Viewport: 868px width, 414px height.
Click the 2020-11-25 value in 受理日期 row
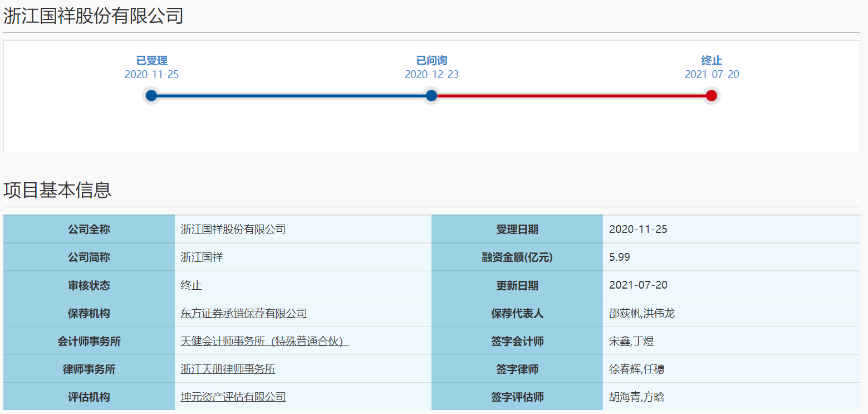click(x=639, y=229)
